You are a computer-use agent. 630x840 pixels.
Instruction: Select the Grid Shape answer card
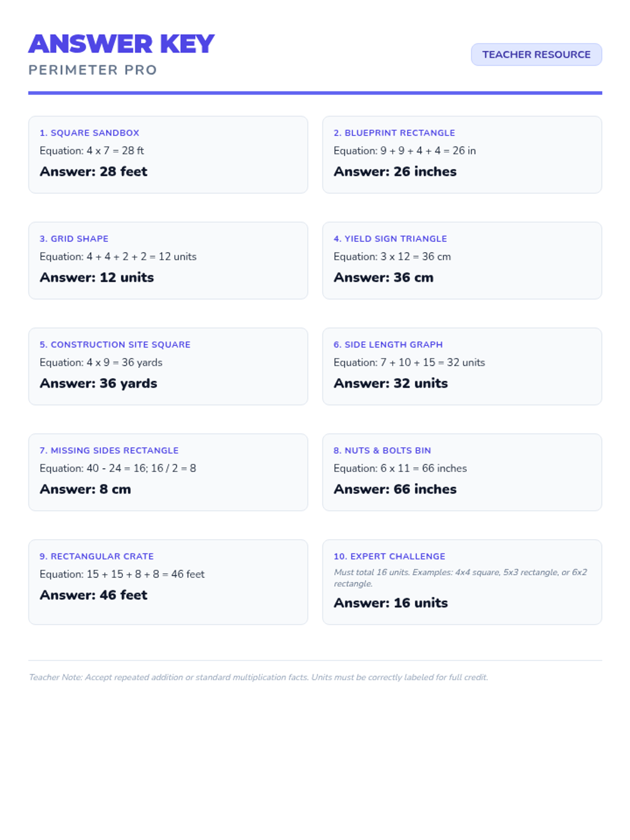pyautogui.click(x=168, y=260)
